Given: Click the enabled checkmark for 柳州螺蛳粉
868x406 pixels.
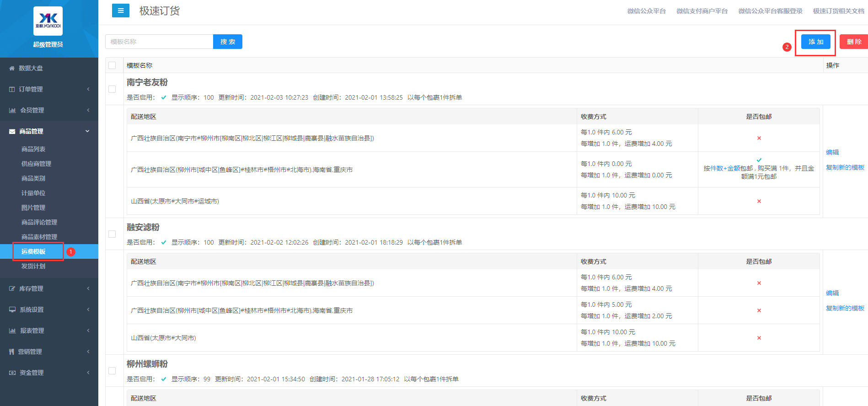Looking at the screenshot, I should click(164, 379).
